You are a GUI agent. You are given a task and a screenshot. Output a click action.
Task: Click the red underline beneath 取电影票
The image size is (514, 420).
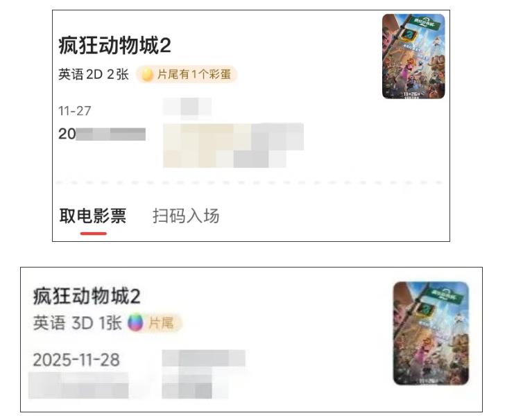click(x=94, y=234)
